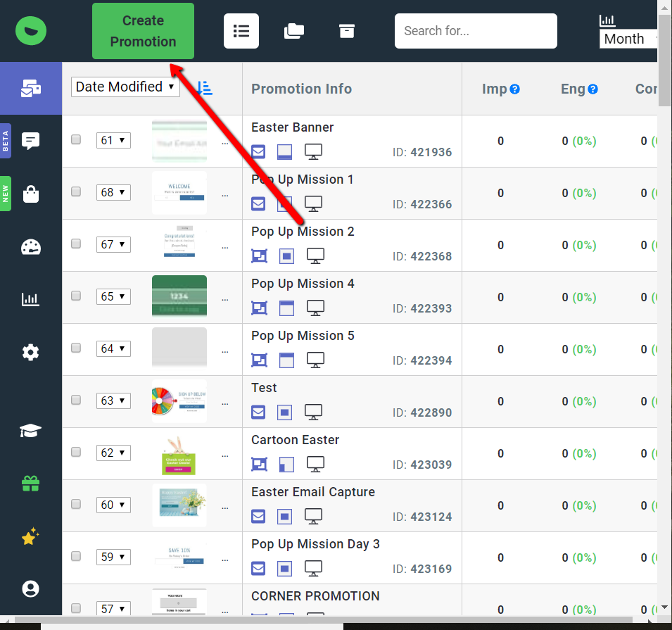672x630 pixels.
Task: Click the Search for input field
Action: [475, 31]
